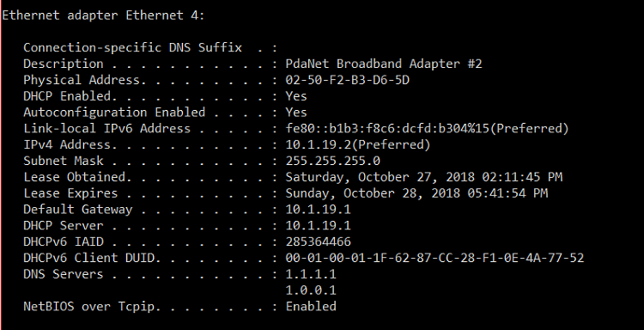The width and height of the screenshot is (644, 330).
Task: Click the Subnet Mask label text
Action: [64, 161]
